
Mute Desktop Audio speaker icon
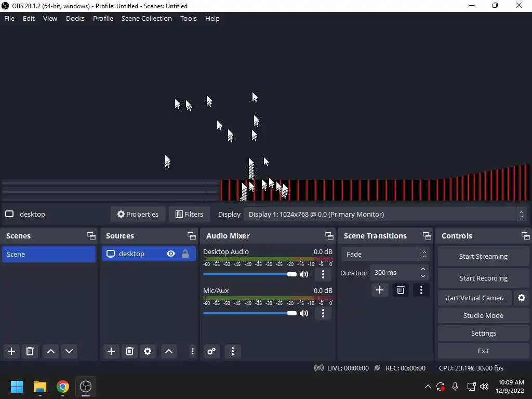pos(304,274)
